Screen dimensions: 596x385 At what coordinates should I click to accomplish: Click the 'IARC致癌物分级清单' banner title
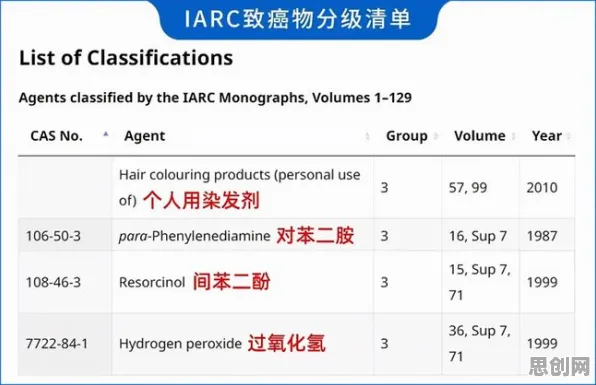(298, 19)
